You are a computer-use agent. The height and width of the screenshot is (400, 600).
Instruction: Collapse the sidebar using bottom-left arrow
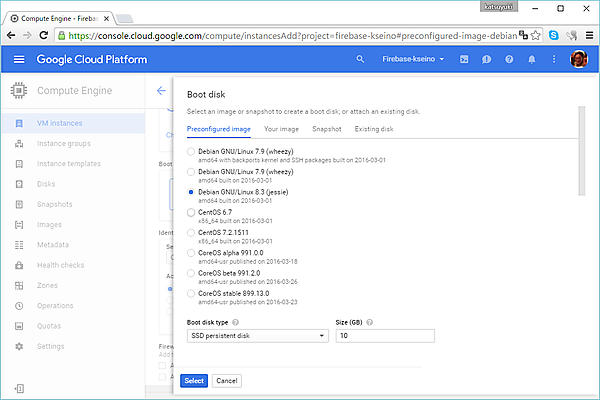pyautogui.click(x=18, y=388)
